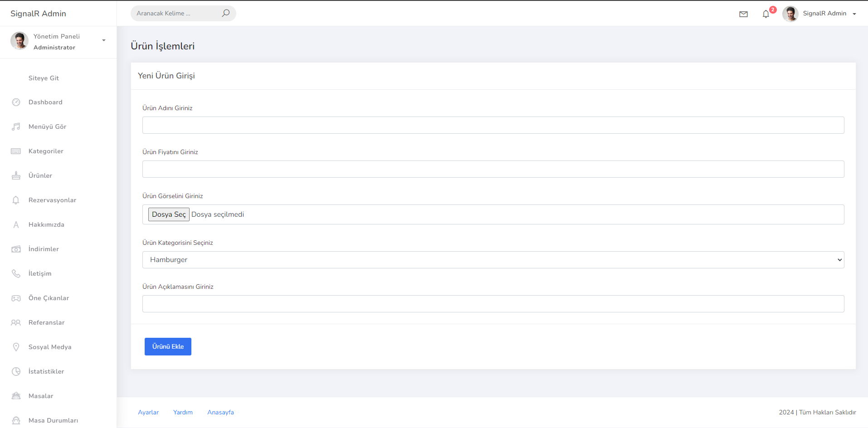Click the İletişim phone icon in sidebar
Image resolution: width=868 pixels, height=428 pixels.
(x=16, y=273)
